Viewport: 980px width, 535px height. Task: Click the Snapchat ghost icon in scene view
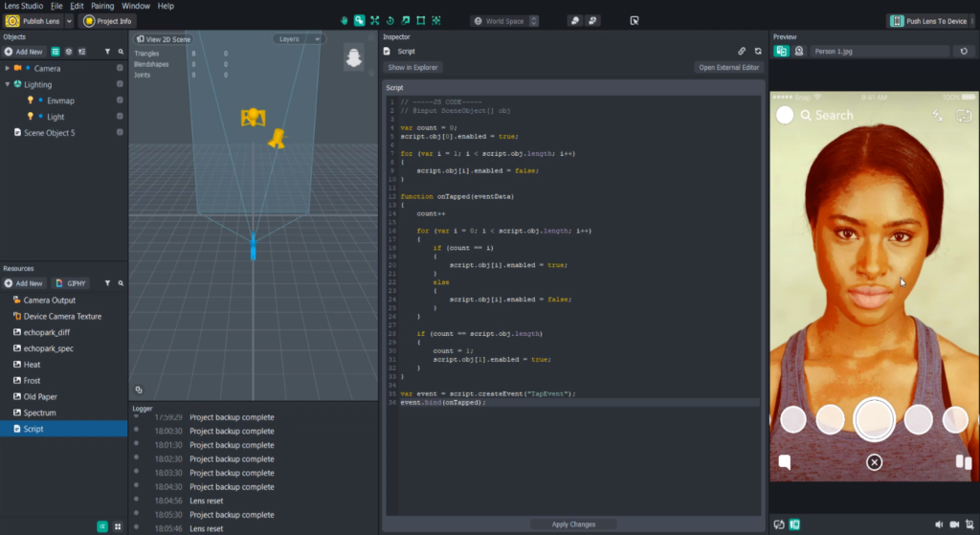point(354,58)
